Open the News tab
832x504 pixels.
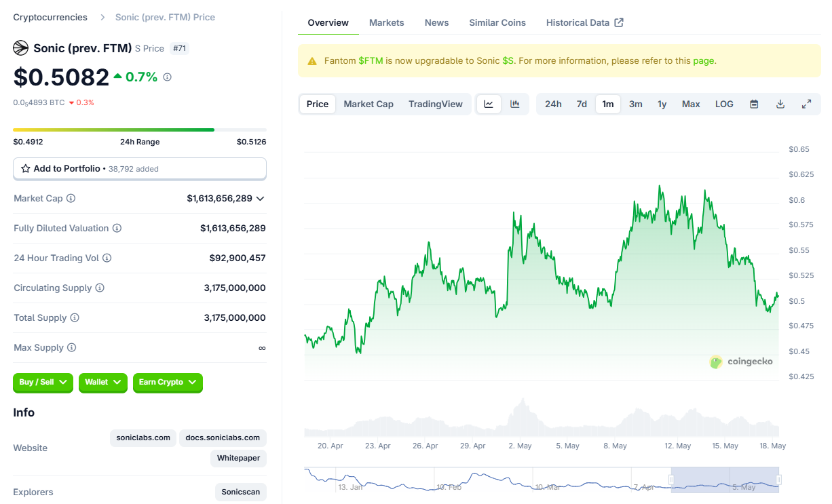[437, 22]
